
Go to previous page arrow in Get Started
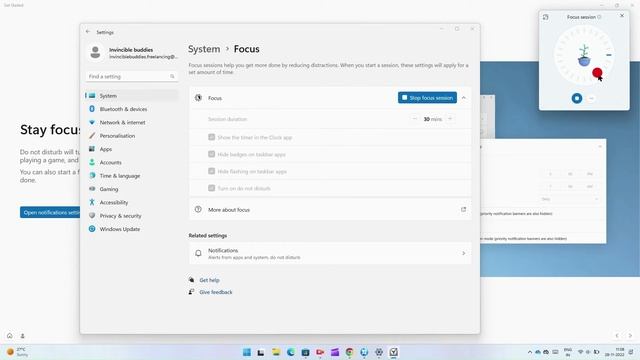[x=617, y=336]
